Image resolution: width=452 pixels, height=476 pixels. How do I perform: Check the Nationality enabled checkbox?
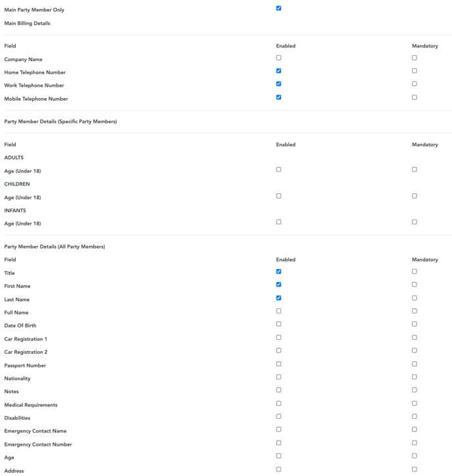pyautogui.click(x=279, y=377)
